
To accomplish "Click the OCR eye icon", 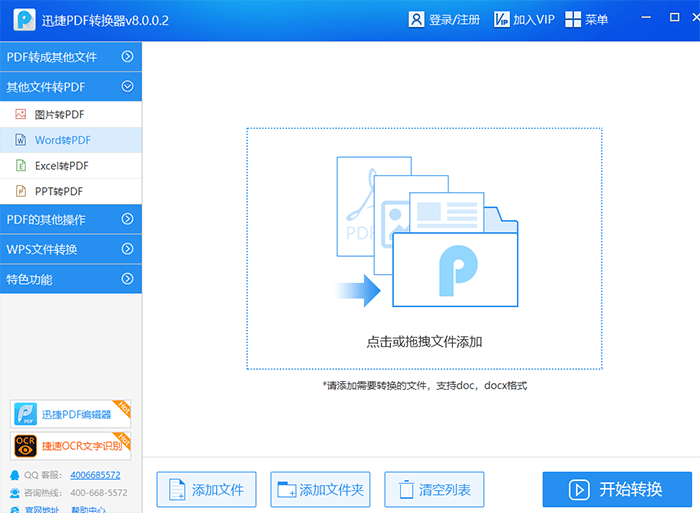I will coord(25,446).
